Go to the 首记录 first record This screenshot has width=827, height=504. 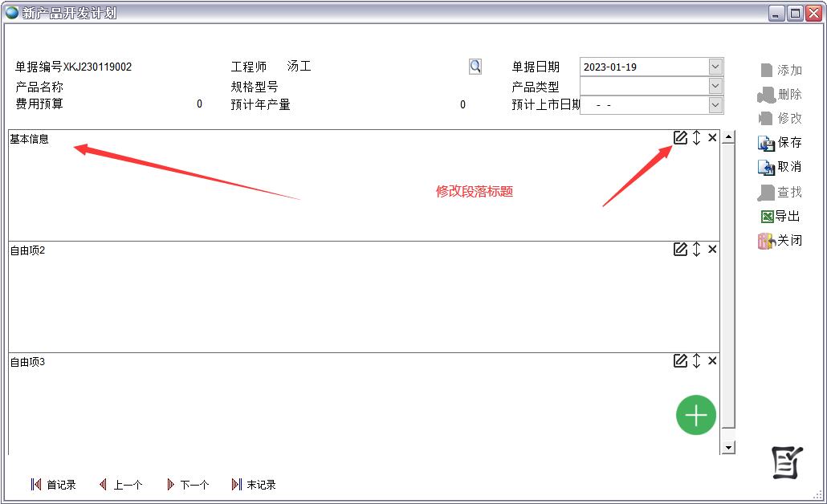(53, 485)
